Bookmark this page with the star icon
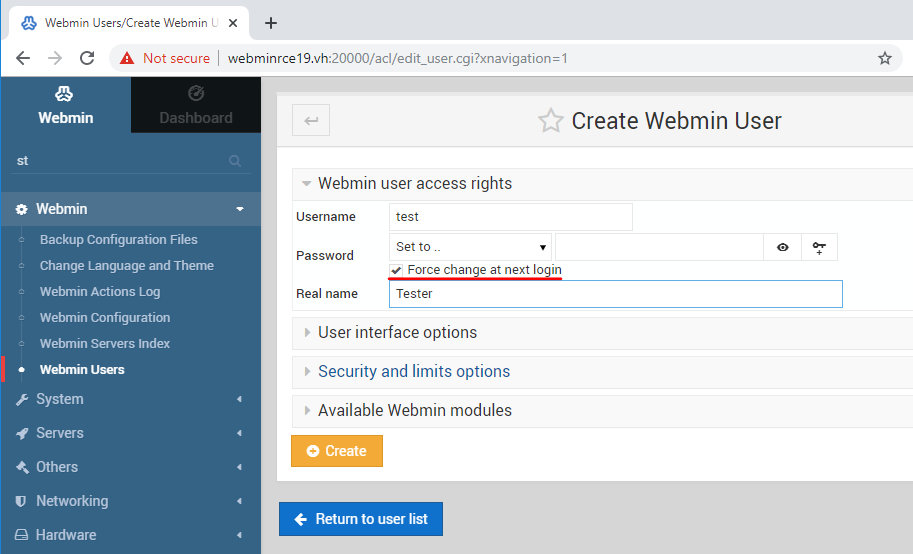The image size is (913, 554). 884,58
